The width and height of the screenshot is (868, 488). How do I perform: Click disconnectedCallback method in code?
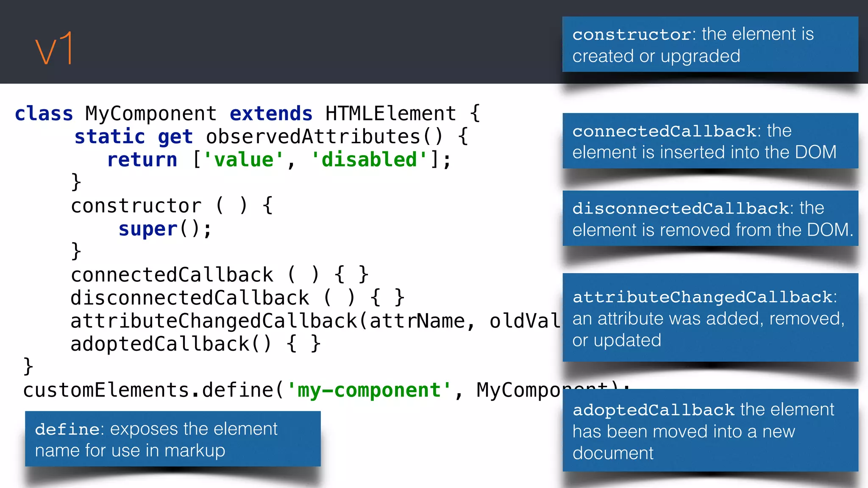point(190,298)
